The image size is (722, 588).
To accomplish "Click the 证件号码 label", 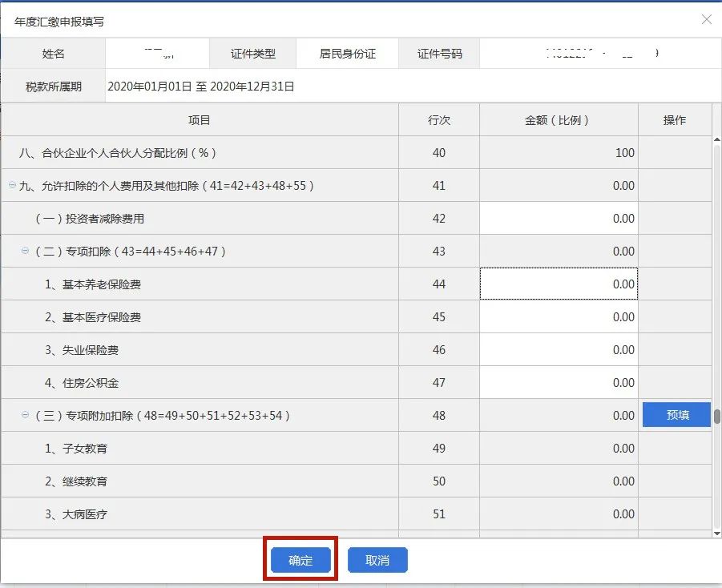I will (439, 54).
